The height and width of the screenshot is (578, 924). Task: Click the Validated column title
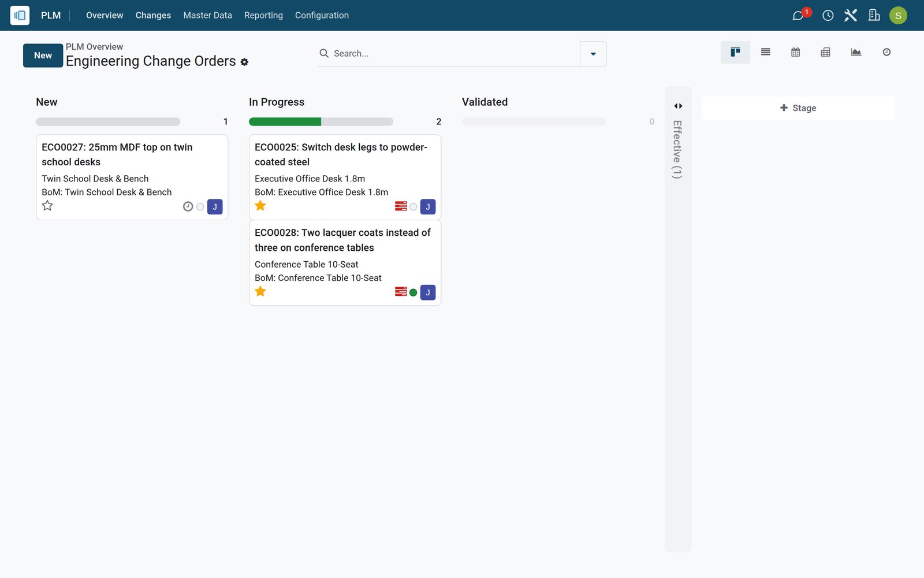485,102
